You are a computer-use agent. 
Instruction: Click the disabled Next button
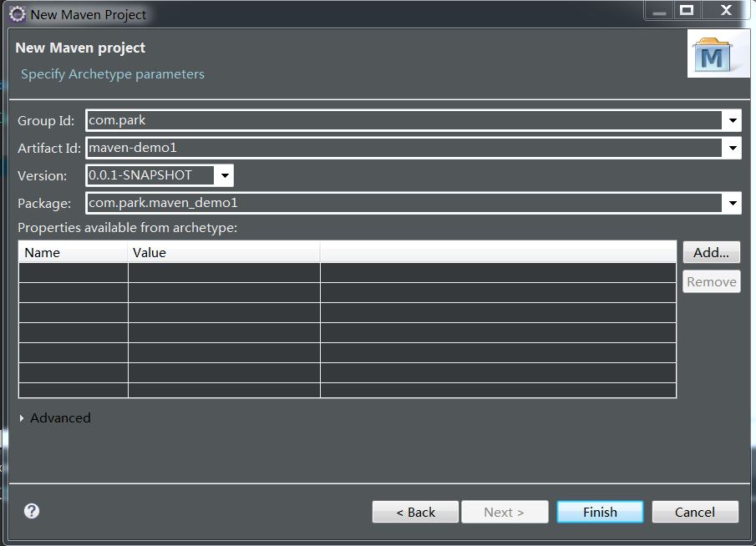pos(505,512)
